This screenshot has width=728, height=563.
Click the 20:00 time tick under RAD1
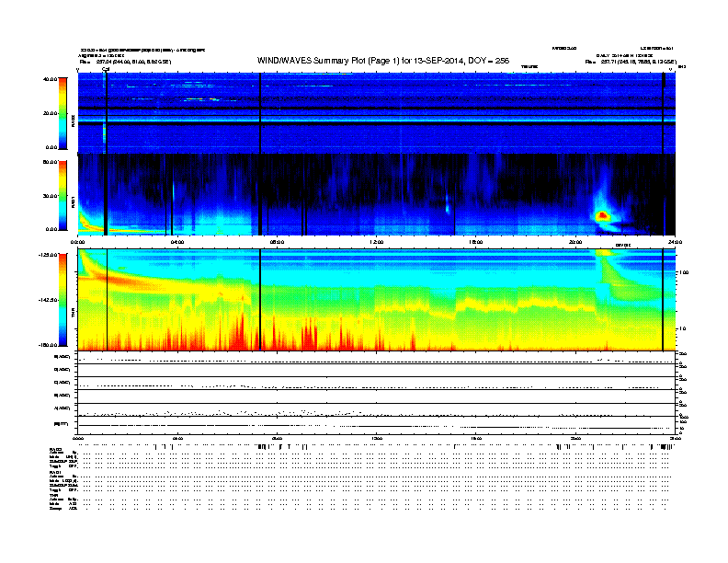point(575,242)
